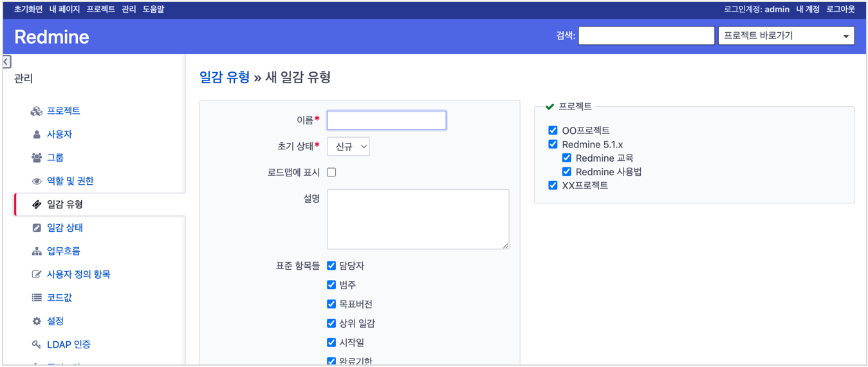This screenshot has width=868, height=367.
Task: Click the 프로젝트 cubes icon in sidebar
Action: (37, 111)
